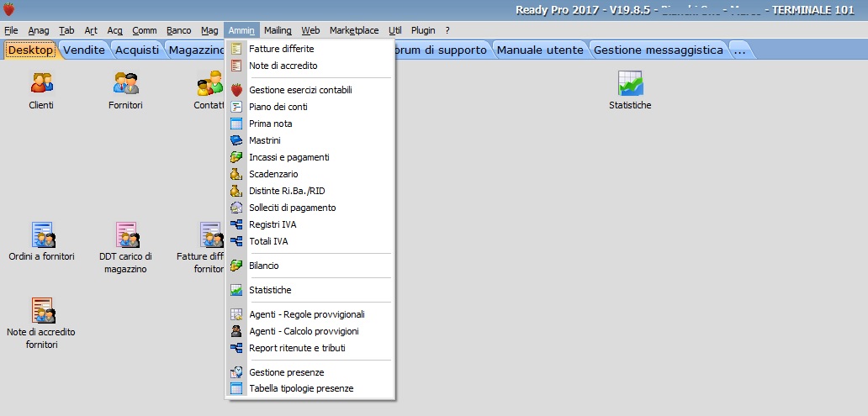Open the Art menu

click(x=91, y=30)
